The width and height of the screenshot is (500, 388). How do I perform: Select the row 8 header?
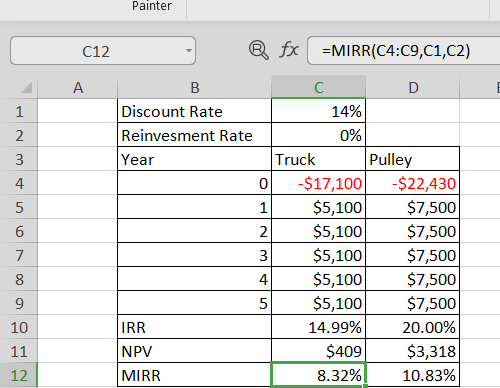19,279
